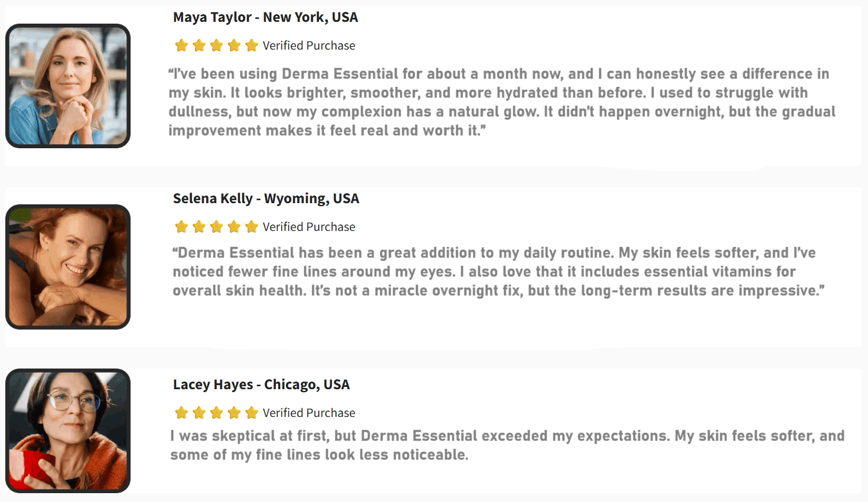This screenshot has width=868, height=502.
Task: Click first star in Selena Kelly's rating
Action: 181,227
